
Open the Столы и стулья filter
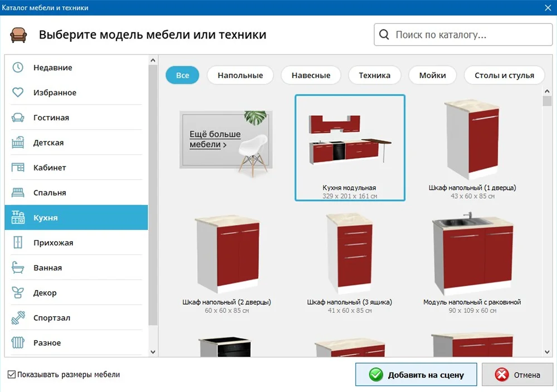tap(504, 75)
